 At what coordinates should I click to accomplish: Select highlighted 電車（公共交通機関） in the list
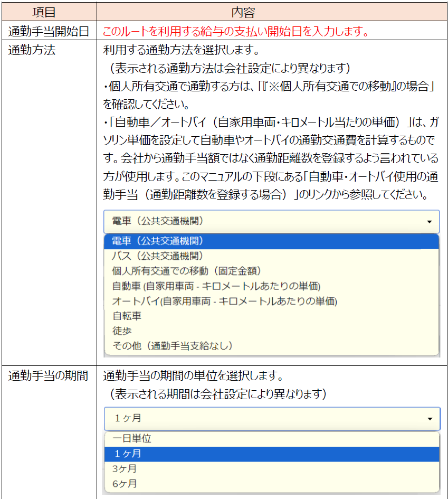coord(158,241)
